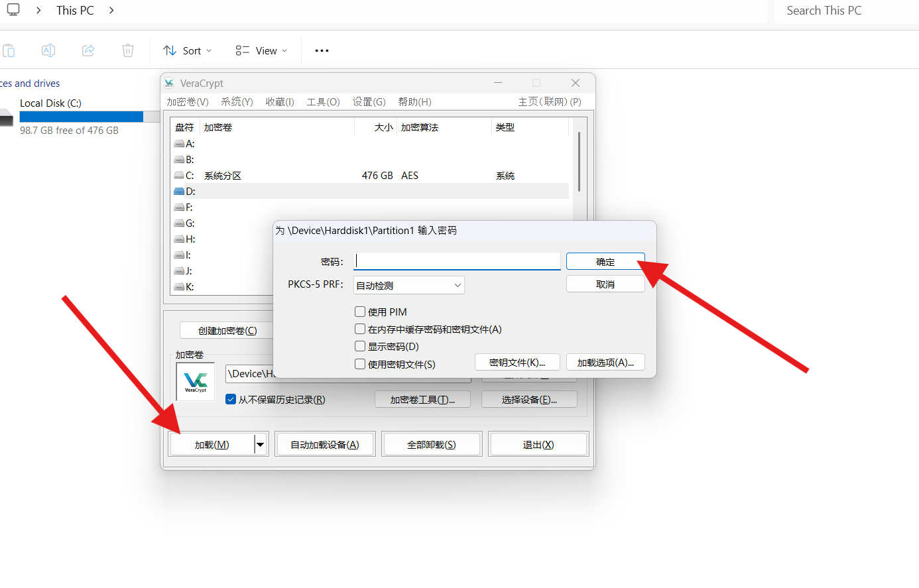Click the Search This PC box
Image resolution: width=919 pixels, height=588 pixels.
[x=847, y=11]
